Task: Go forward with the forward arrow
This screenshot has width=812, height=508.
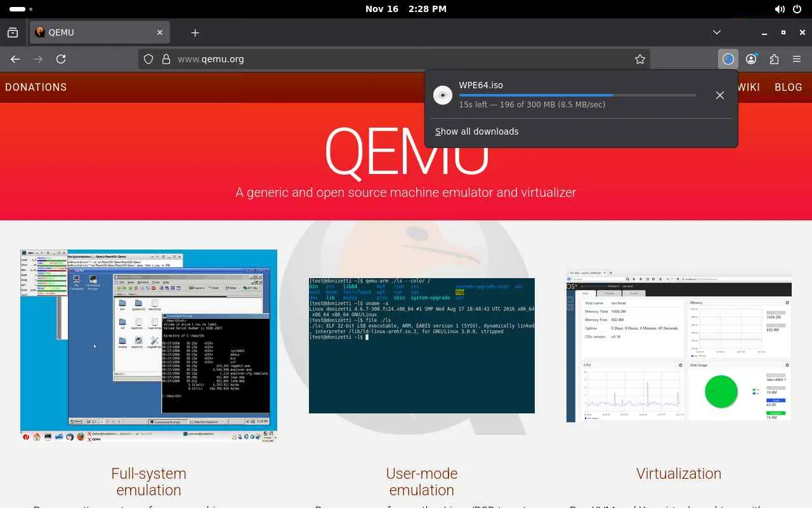Action: pyautogui.click(x=38, y=59)
